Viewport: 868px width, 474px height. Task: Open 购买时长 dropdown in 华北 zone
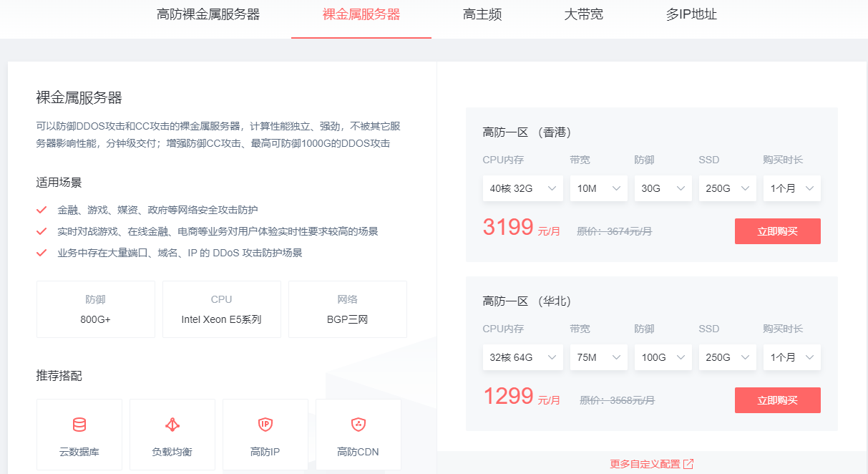pyautogui.click(x=792, y=357)
